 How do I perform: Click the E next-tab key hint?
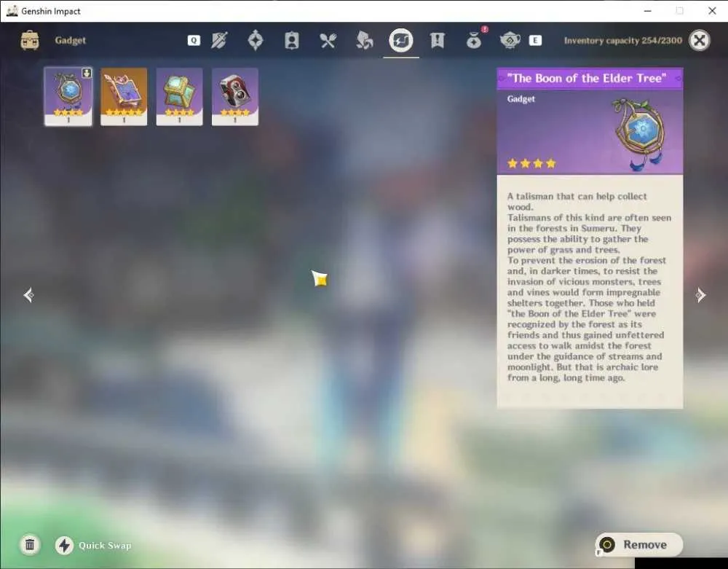coord(535,40)
